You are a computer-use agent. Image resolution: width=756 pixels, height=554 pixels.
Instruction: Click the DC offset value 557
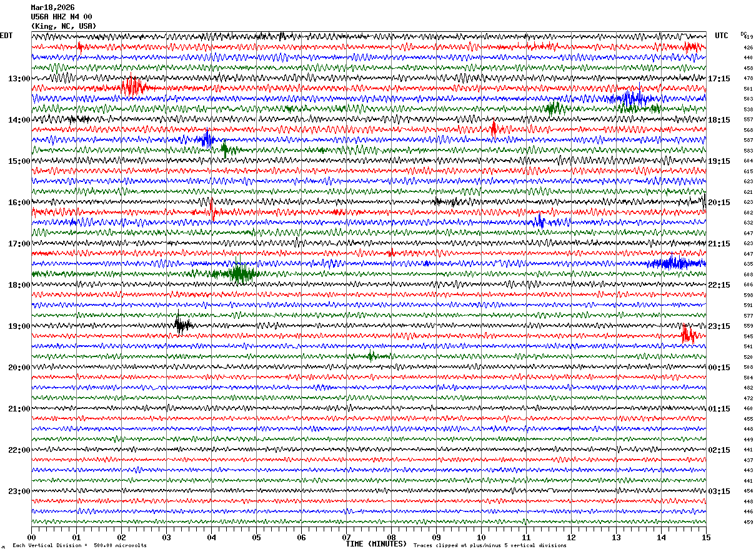point(748,120)
